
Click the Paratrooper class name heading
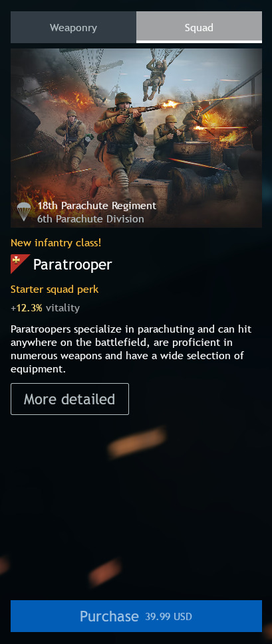(72, 264)
